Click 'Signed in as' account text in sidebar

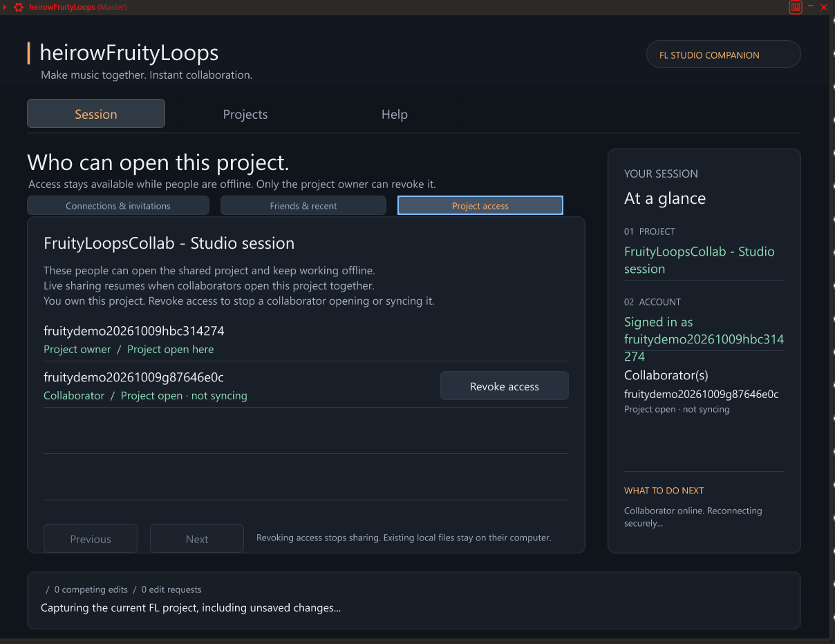coord(704,339)
